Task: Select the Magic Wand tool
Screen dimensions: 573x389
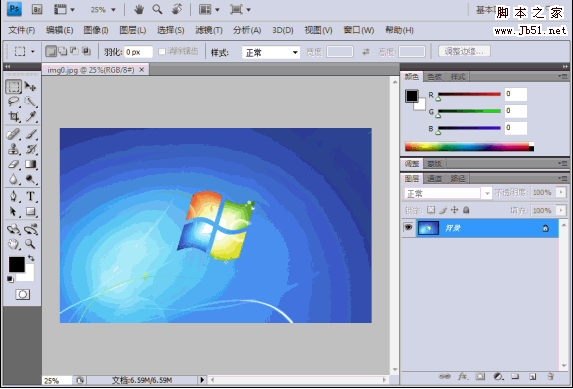Action: [x=30, y=102]
